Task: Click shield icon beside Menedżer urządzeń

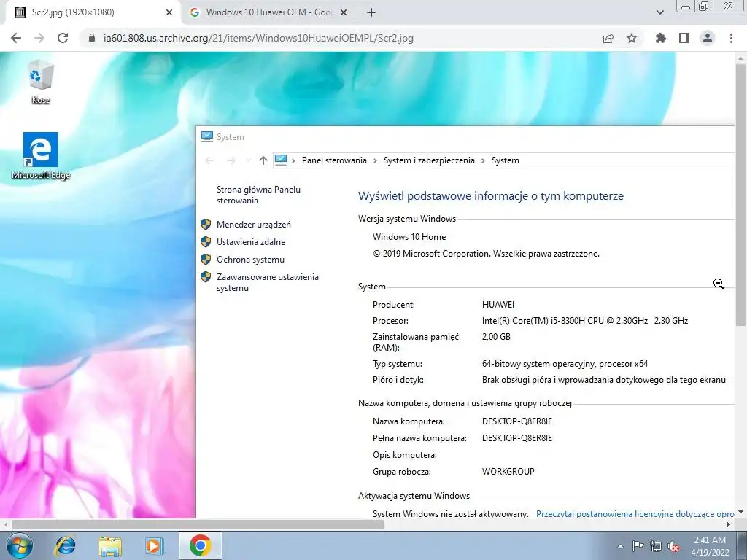Action: tap(206, 225)
